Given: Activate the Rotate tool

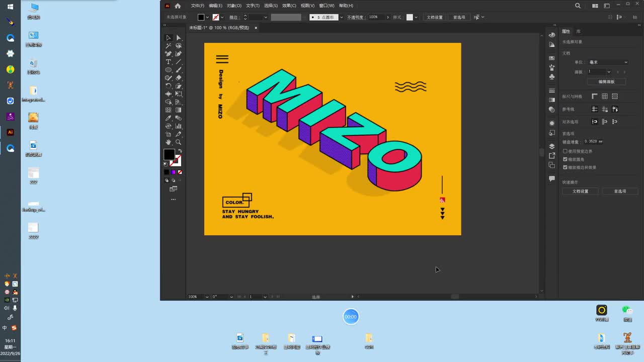Looking at the screenshot, I should (169, 86).
